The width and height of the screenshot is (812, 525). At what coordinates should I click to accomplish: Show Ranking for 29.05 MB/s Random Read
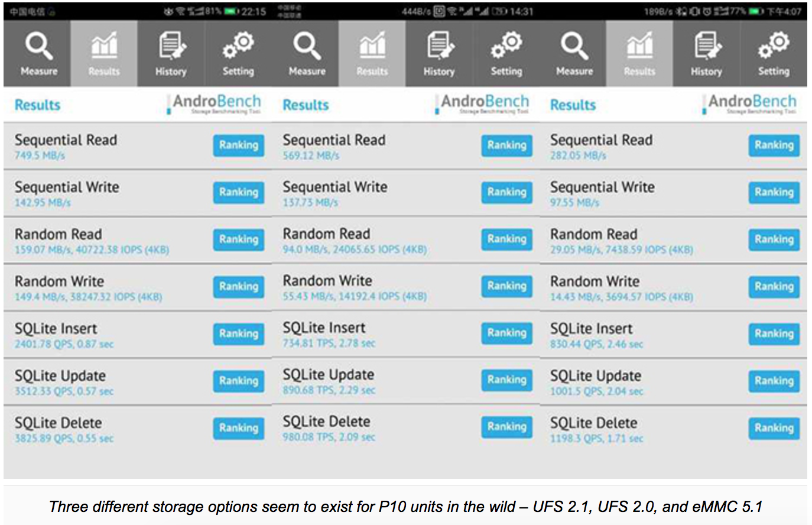[774, 239]
